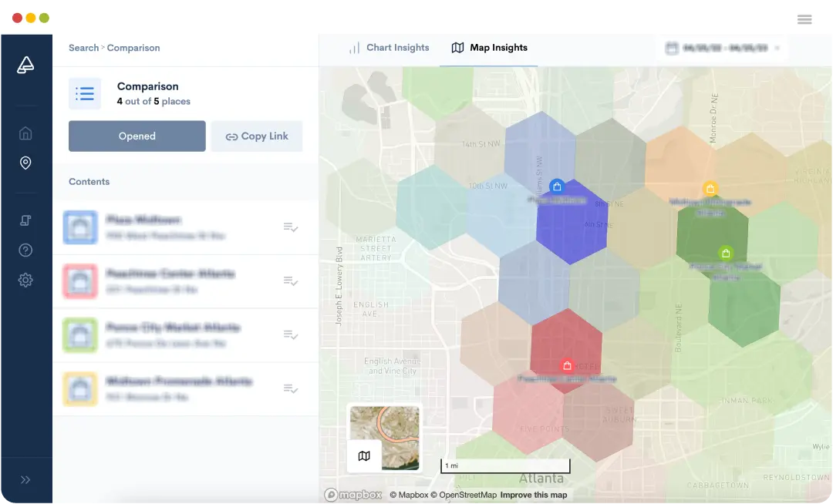
Task: Switch to the Map Insights tab
Action: click(489, 48)
